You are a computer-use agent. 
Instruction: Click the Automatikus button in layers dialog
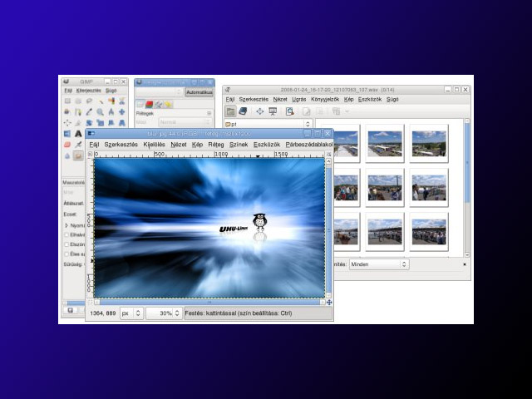point(199,92)
